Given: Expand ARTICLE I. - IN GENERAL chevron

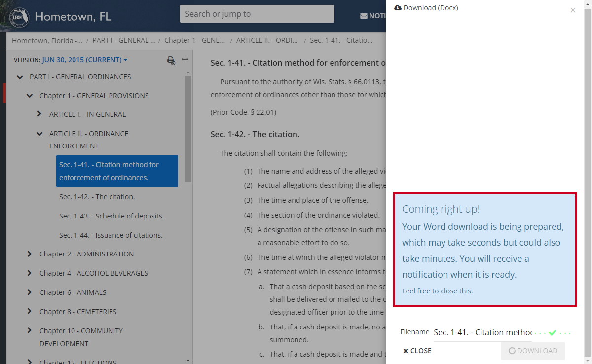Looking at the screenshot, I should [x=39, y=114].
